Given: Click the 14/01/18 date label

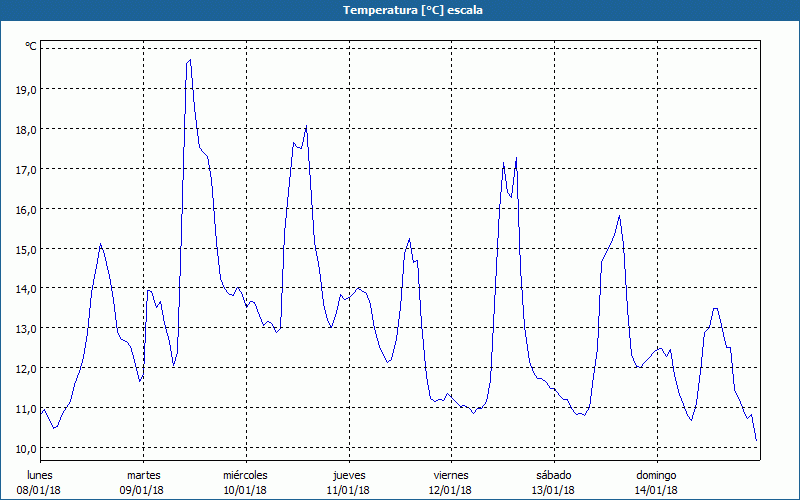Looking at the screenshot, I should point(657,490).
